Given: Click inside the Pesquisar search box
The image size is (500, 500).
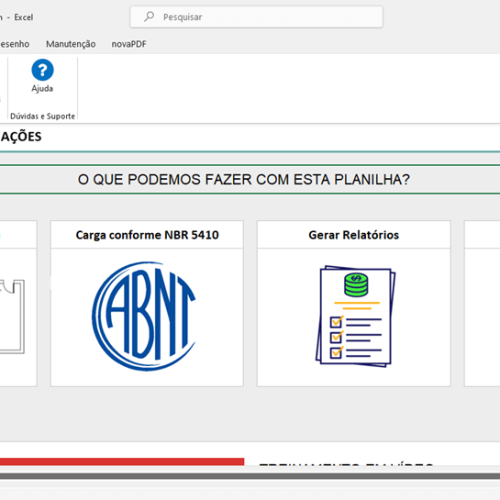Looking at the screenshot, I should (x=256, y=17).
